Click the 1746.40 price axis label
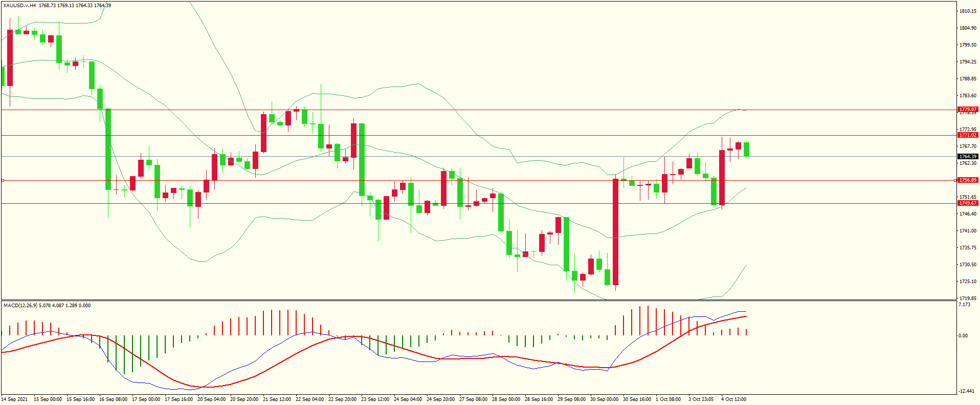Screen dimensions: 980x405 coord(968,214)
